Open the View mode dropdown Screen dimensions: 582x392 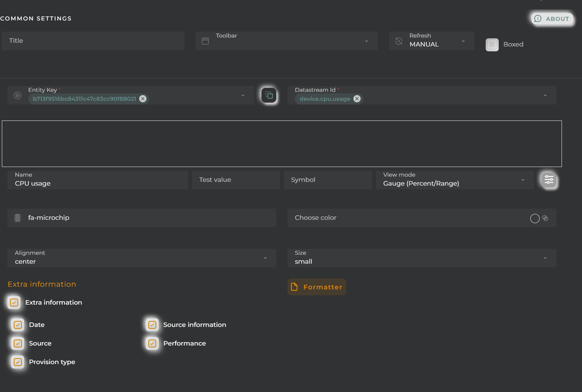(x=455, y=180)
